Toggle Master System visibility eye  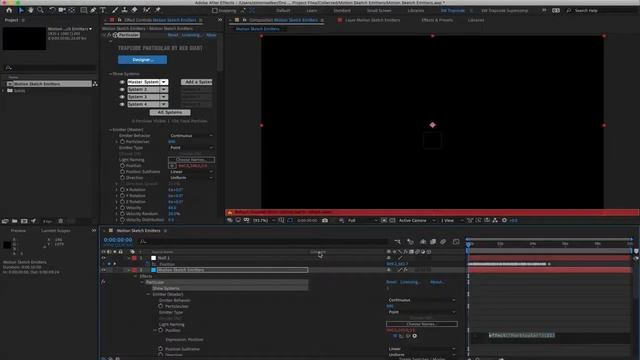point(122,82)
